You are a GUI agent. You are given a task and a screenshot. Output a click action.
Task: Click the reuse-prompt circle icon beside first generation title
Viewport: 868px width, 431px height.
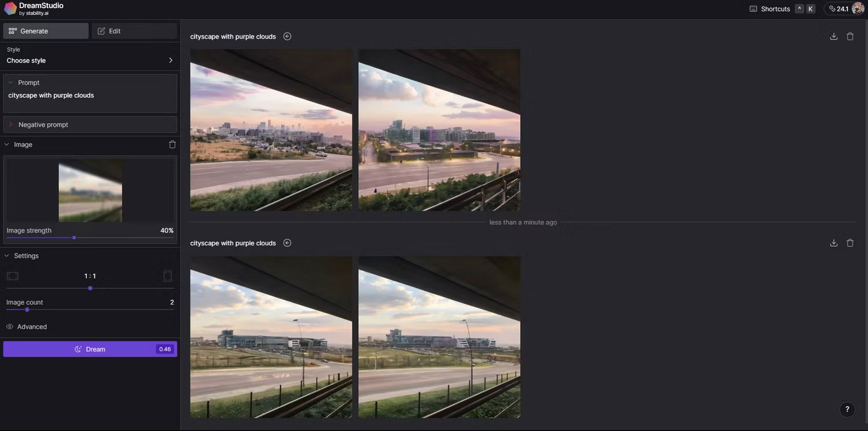click(x=286, y=36)
